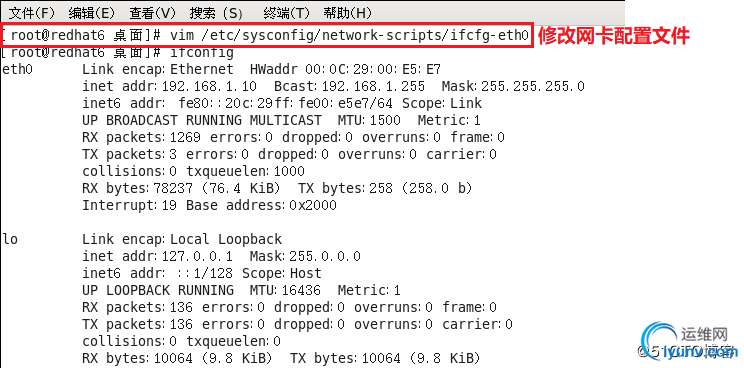Open the 文件(F) menu
Screen dimensions: 744x368
point(32,13)
